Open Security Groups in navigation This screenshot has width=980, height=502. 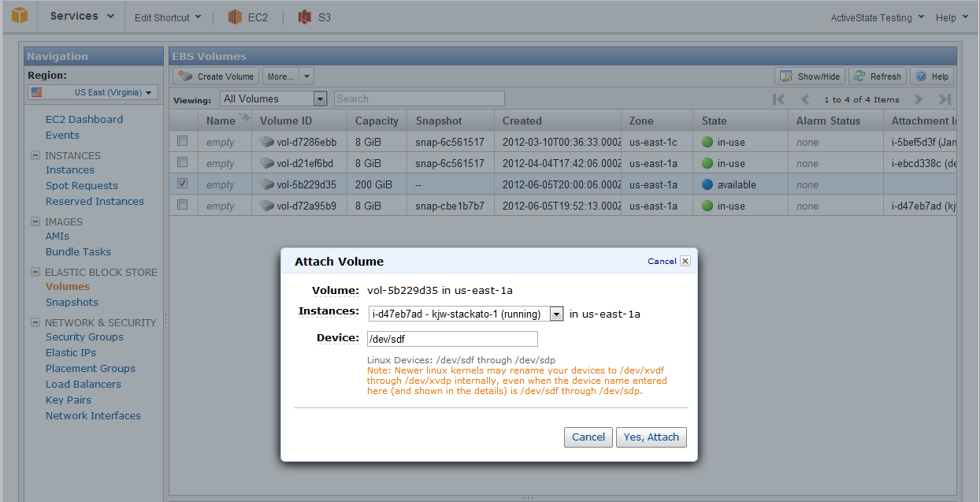click(x=84, y=337)
